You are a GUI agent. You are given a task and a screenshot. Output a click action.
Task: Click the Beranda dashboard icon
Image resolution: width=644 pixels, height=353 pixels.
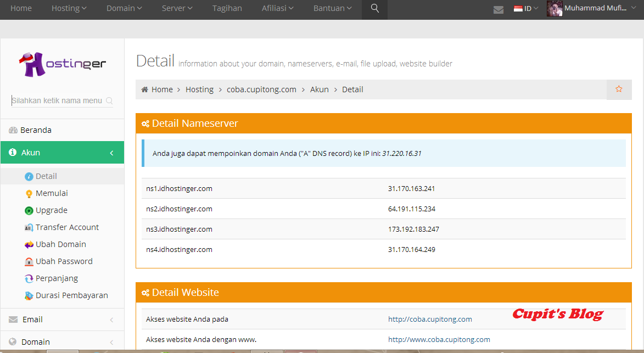(13, 130)
